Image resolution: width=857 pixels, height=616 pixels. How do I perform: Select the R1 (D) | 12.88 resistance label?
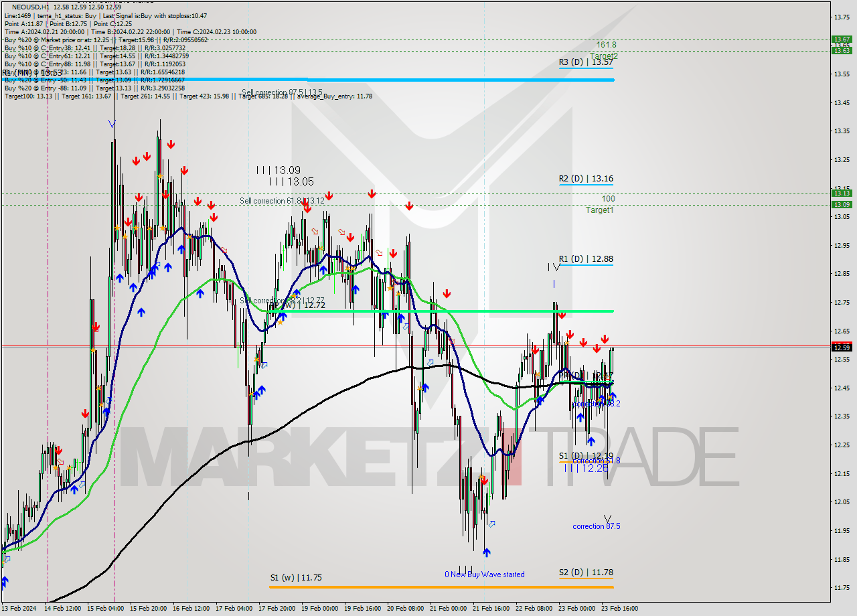tap(586, 258)
